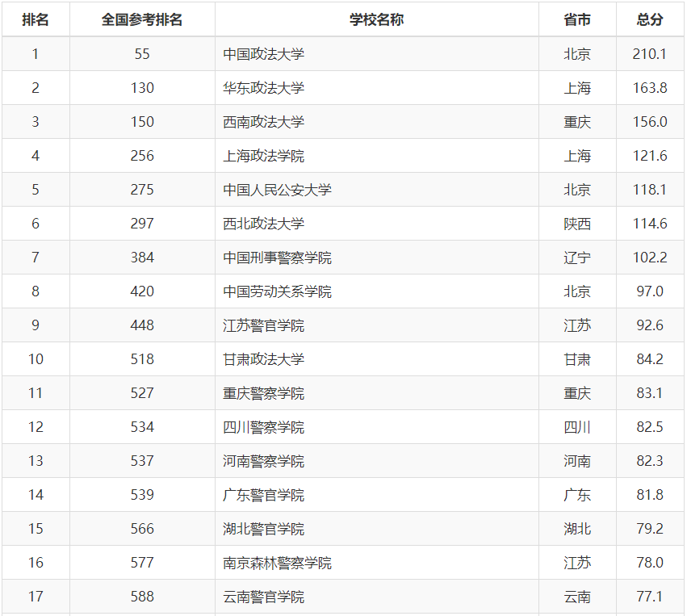Click 中国人民公安大学 school name

pos(278,190)
